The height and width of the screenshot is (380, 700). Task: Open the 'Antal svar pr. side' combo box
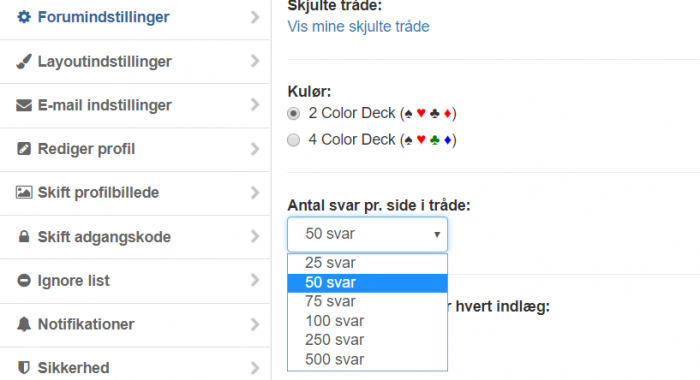point(367,234)
